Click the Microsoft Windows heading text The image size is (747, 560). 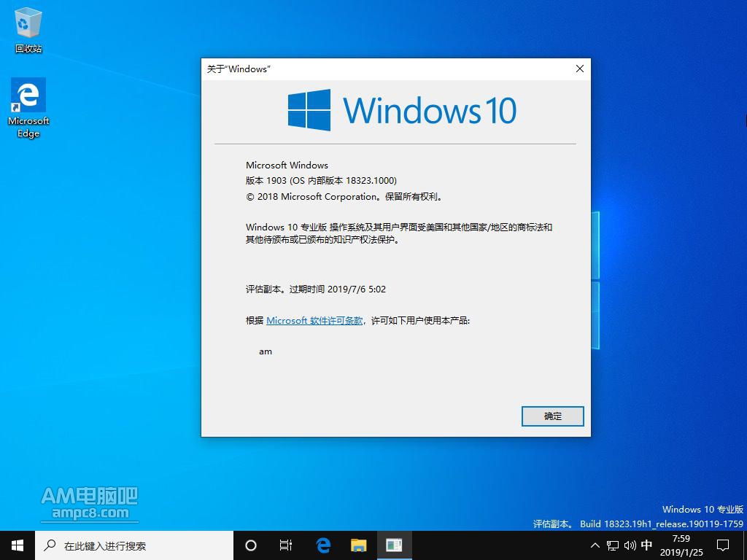click(287, 166)
